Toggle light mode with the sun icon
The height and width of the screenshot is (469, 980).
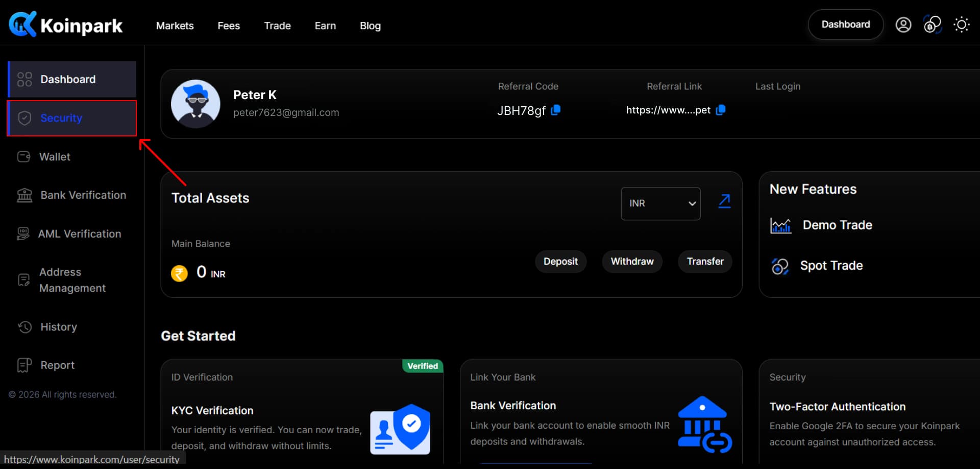961,25
